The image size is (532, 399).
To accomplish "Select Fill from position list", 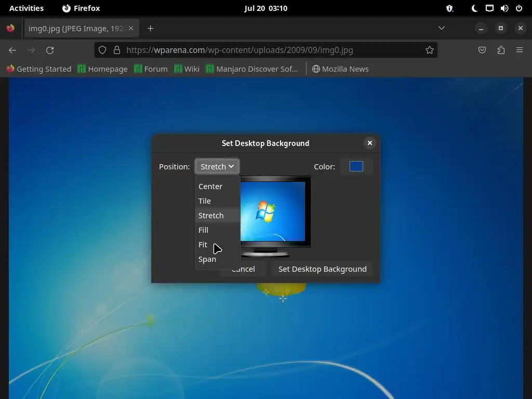I will pyautogui.click(x=218, y=230).
